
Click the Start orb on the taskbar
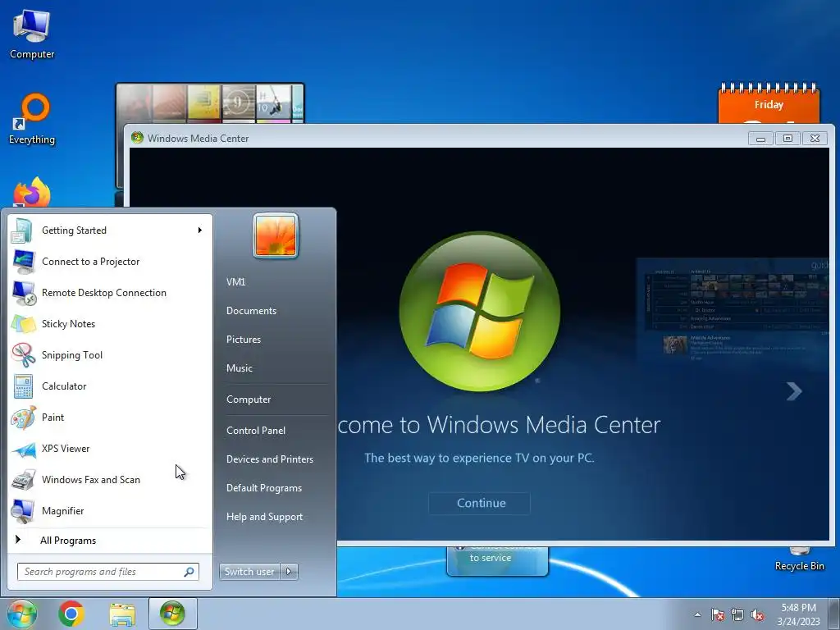(21, 614)
